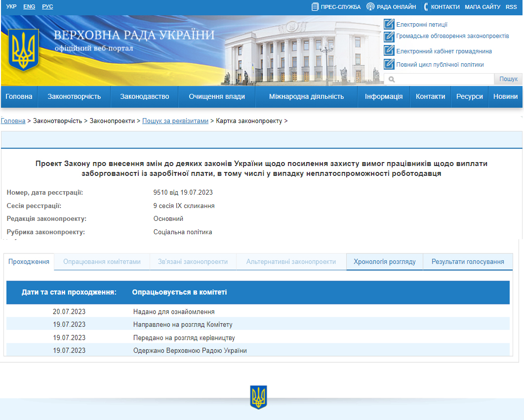Open Громадське обговорення законопроектів link

click(x=452, y=36)
